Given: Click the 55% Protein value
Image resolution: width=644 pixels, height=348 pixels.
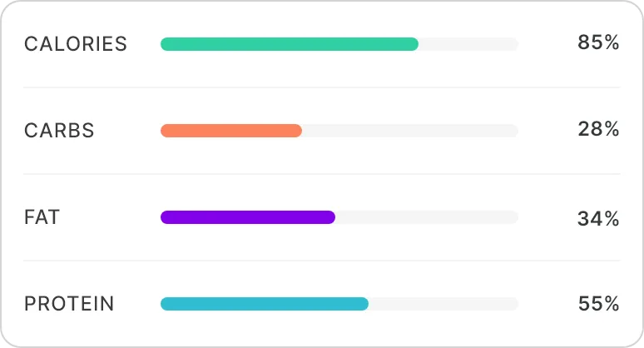Looking at the screenshot, I should pos(597,305).
